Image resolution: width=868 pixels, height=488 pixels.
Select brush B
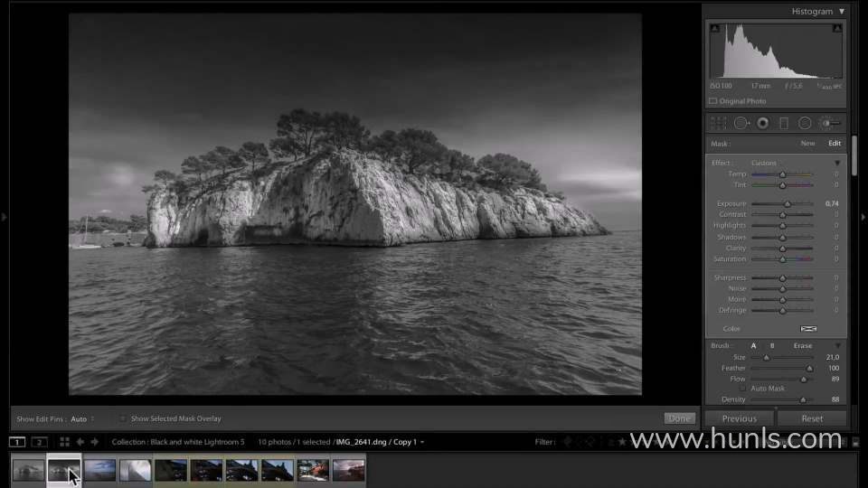click(x=772, y=346)
